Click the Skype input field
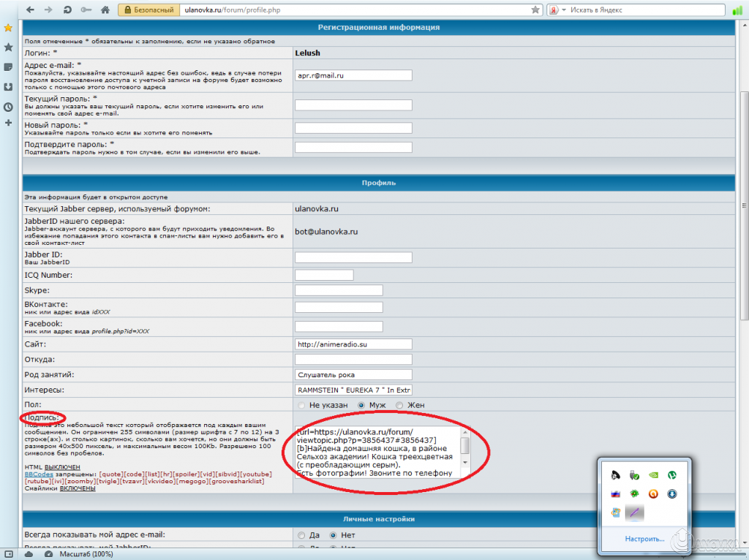This screenshot has height=560, width=749. (339, 290)
